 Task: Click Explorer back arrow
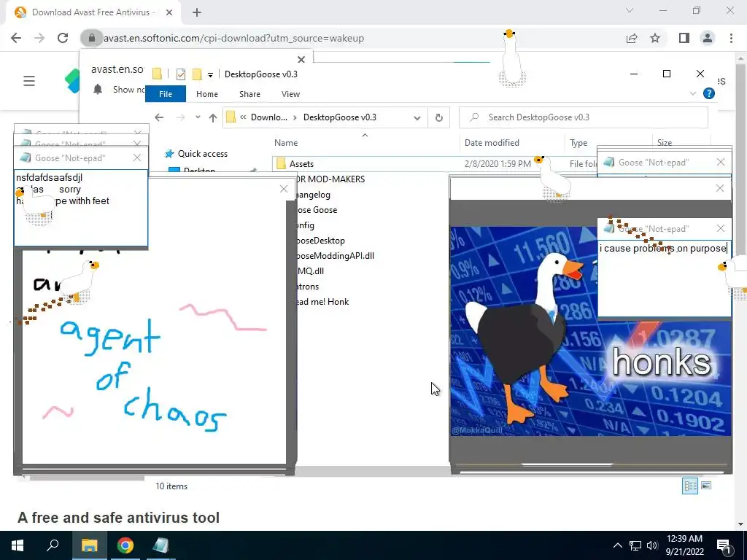pyautogui.click(x=159, y=117)
